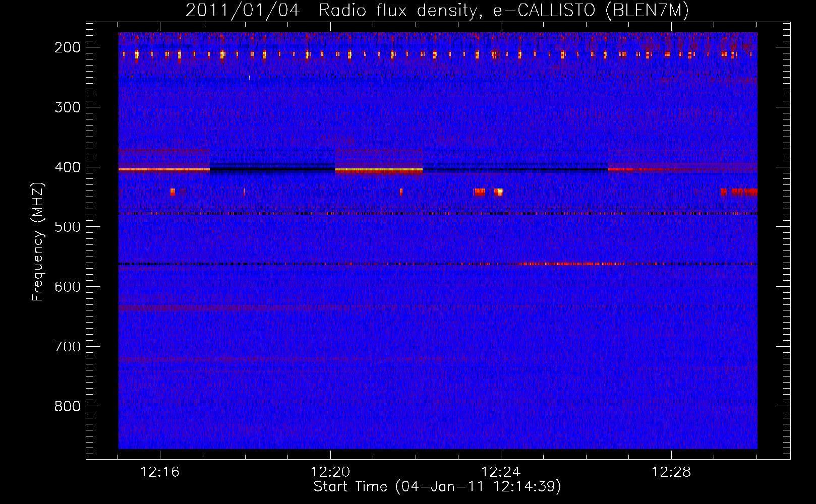Click the 500 frequency axis label
The image size is (816, 504).
point(68,227)
